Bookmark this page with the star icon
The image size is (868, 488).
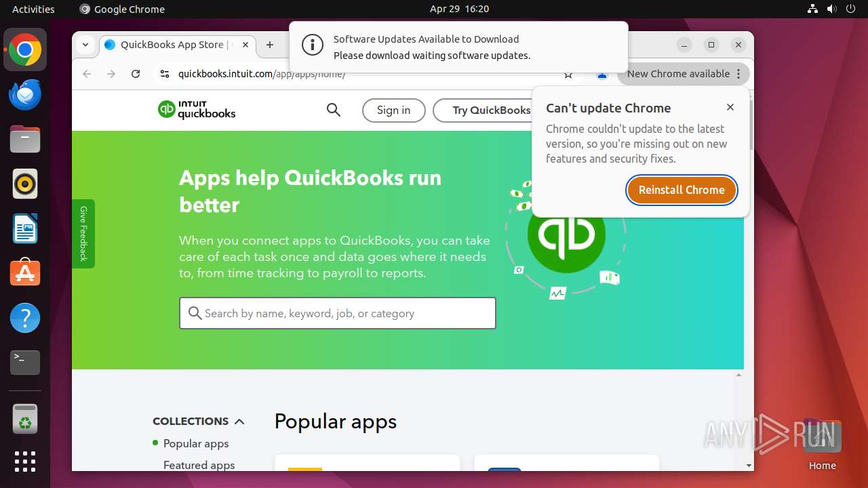click(x=568, y=75)
